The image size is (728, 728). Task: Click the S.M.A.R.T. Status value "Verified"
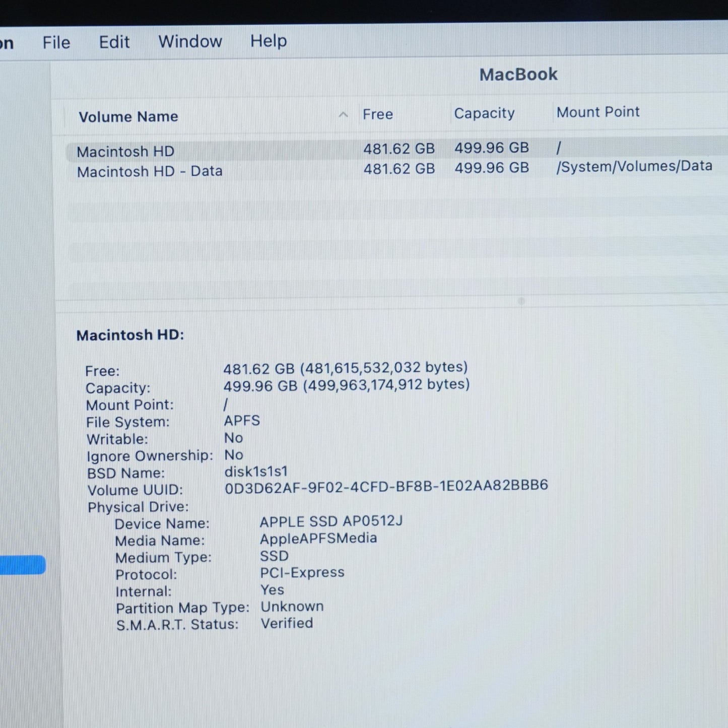287,623
